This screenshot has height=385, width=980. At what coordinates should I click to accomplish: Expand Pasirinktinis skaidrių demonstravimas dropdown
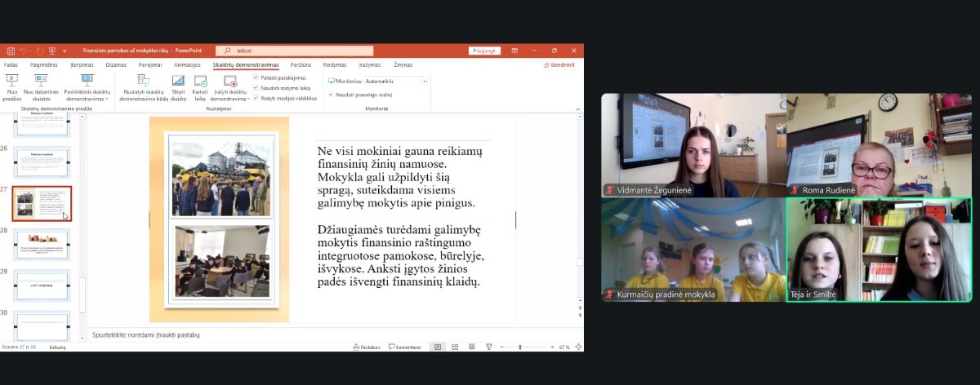pos(87,99)
